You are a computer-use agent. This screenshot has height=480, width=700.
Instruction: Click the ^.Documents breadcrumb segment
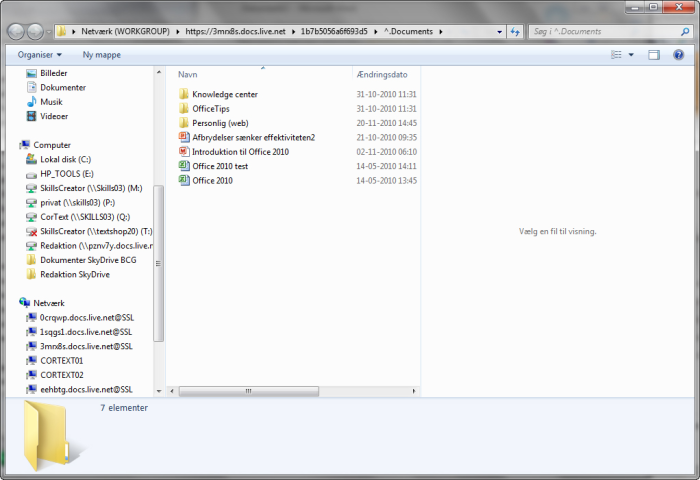(408, 32)
